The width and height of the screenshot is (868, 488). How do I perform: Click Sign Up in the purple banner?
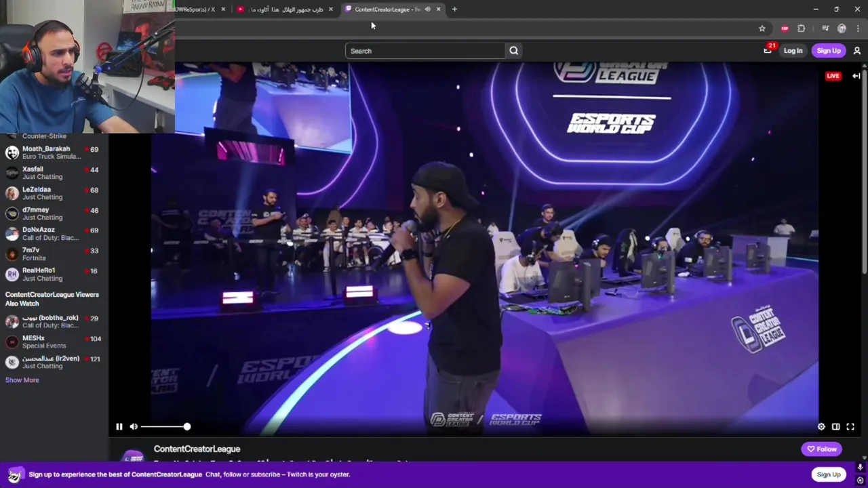point(828,474)
